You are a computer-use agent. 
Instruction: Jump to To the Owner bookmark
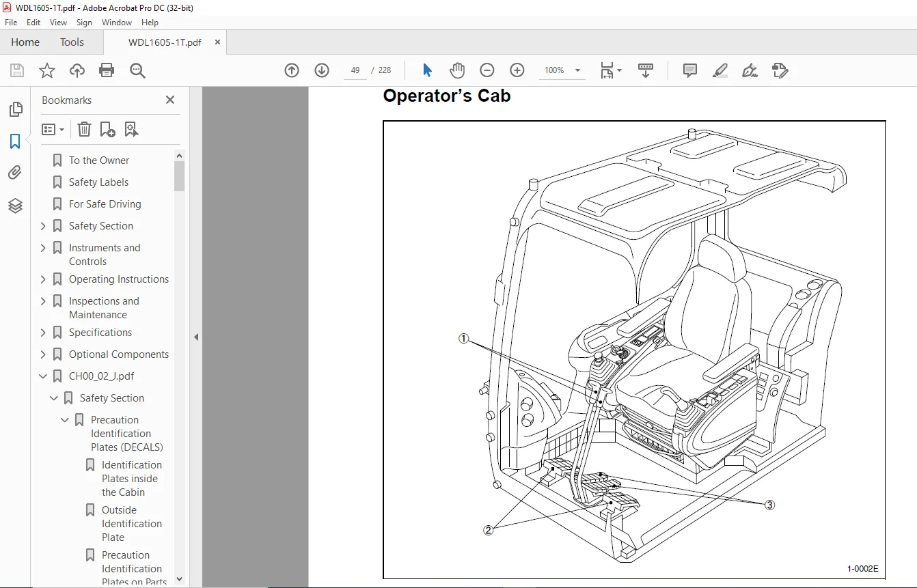[x=99, y=160]
